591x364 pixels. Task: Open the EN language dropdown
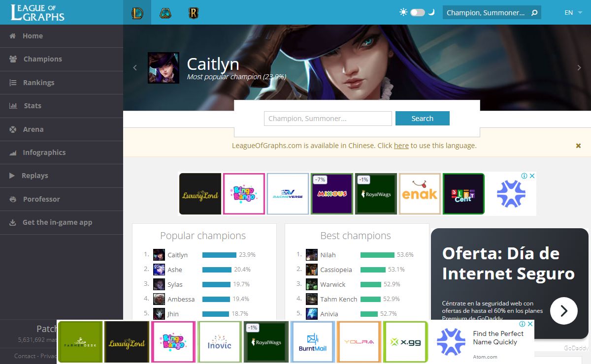(x=573, y=13)
